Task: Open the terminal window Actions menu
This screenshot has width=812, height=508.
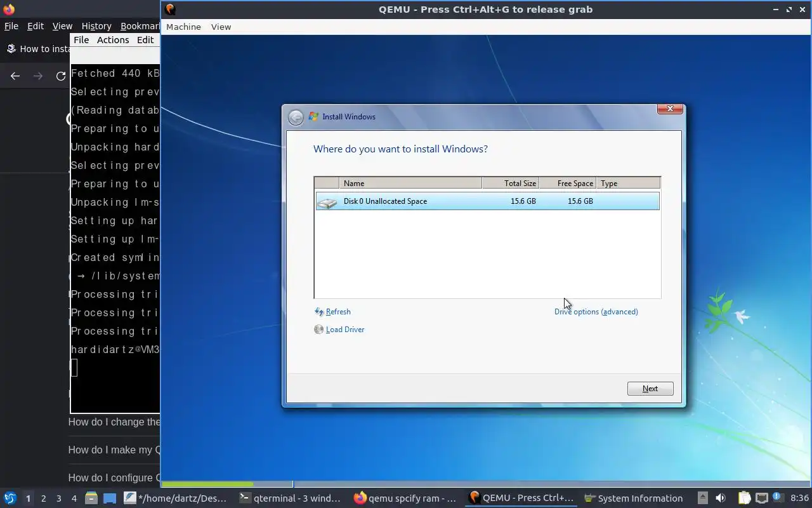Action: coord(113,39)
